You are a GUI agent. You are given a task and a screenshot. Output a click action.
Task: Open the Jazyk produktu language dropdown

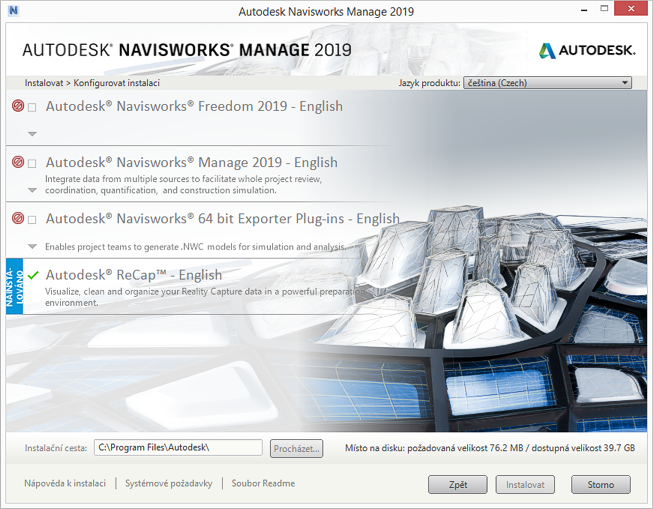pyautogui.click(x=547, y=83)
